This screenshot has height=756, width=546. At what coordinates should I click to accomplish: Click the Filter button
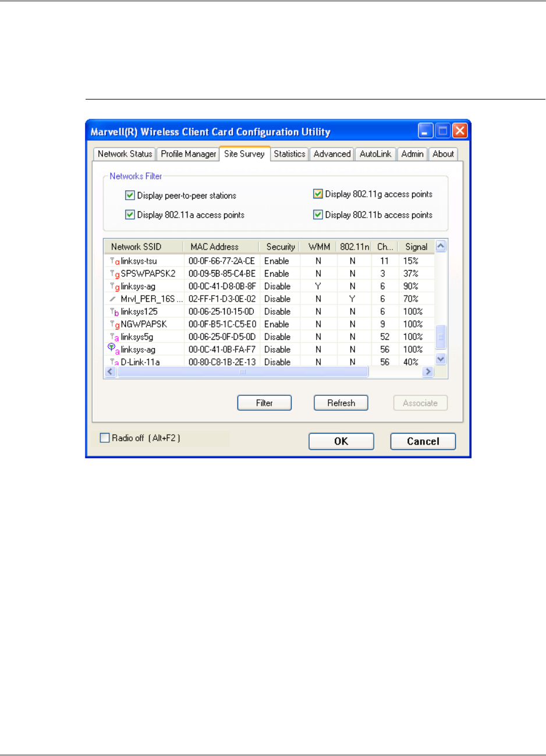pos(264,403)
